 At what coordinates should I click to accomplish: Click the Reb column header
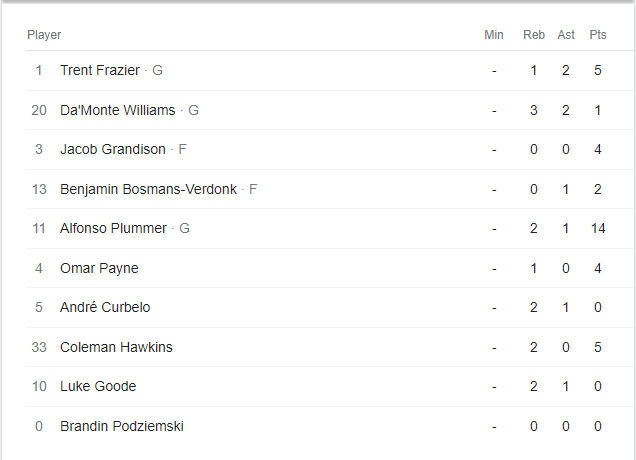tap(534, 35)
